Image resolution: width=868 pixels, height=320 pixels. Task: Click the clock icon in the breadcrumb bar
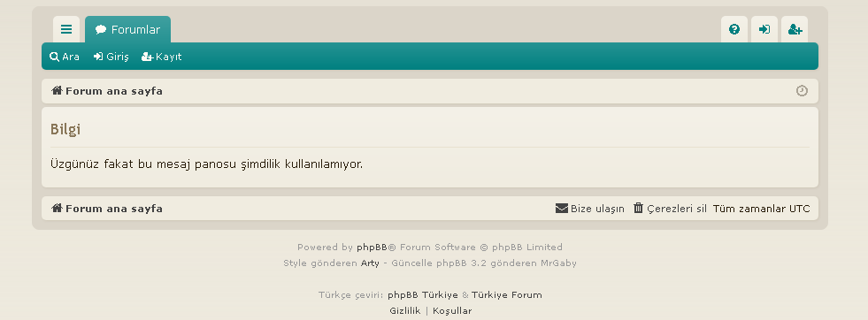pyautogui.click(x=802, y=91)
